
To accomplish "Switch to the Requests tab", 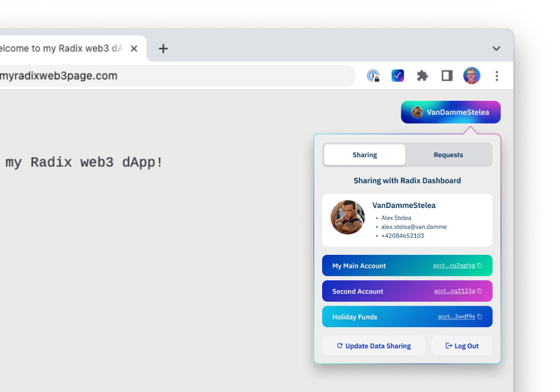I will pyautogui.click(x=448, y=155).
